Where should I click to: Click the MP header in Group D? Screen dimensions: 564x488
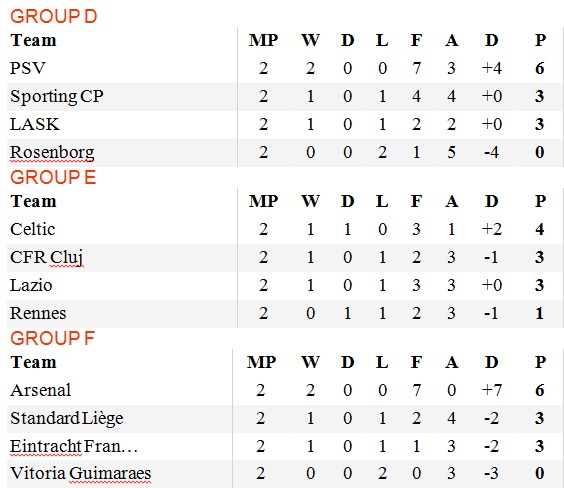[263, 40]
